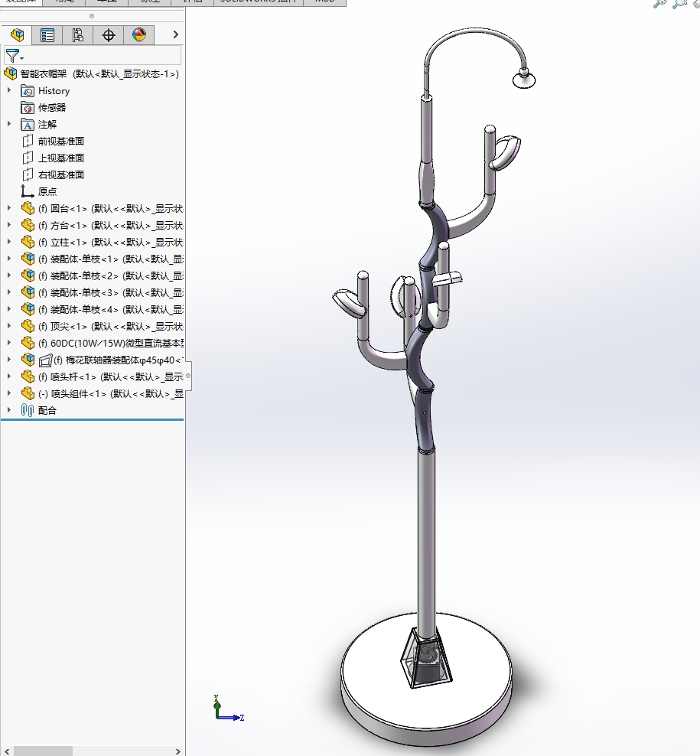Select the 右视基准面 plane icon
The width and height of the screenshot is (700, 756).
click(x=28, y=175)
